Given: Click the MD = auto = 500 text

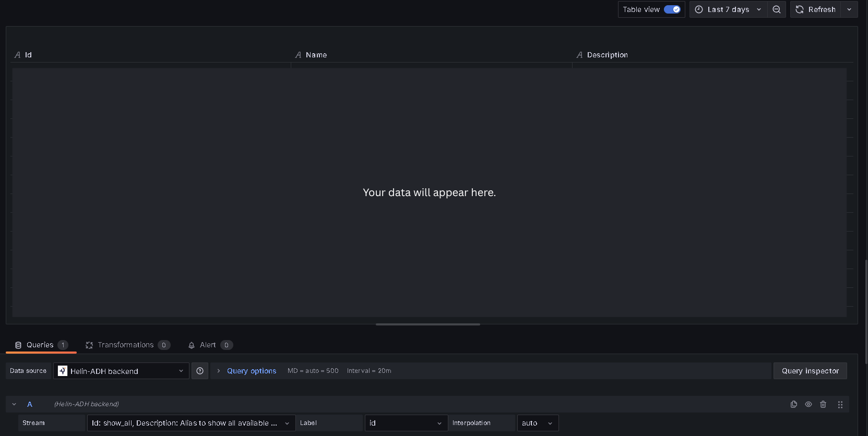Looking at the screenshot, I should [313, 371].
